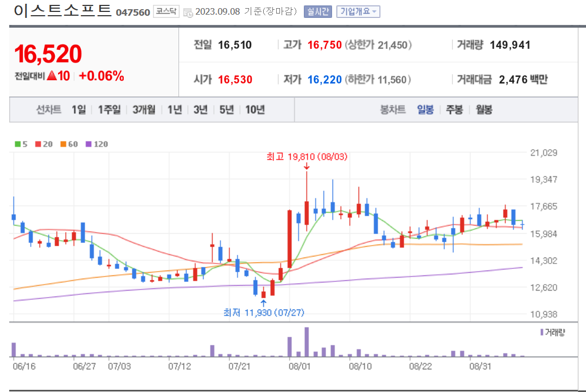Select the 5년 line chart tab
586x392 pixels.
pos(226,110)
